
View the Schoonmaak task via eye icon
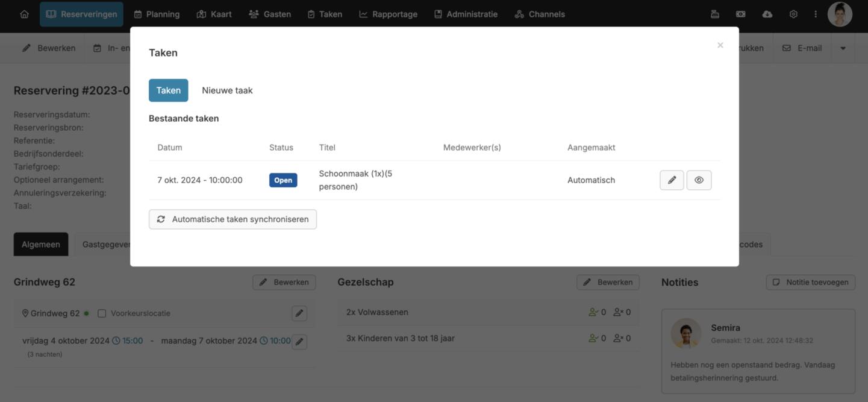coord(699,180)
